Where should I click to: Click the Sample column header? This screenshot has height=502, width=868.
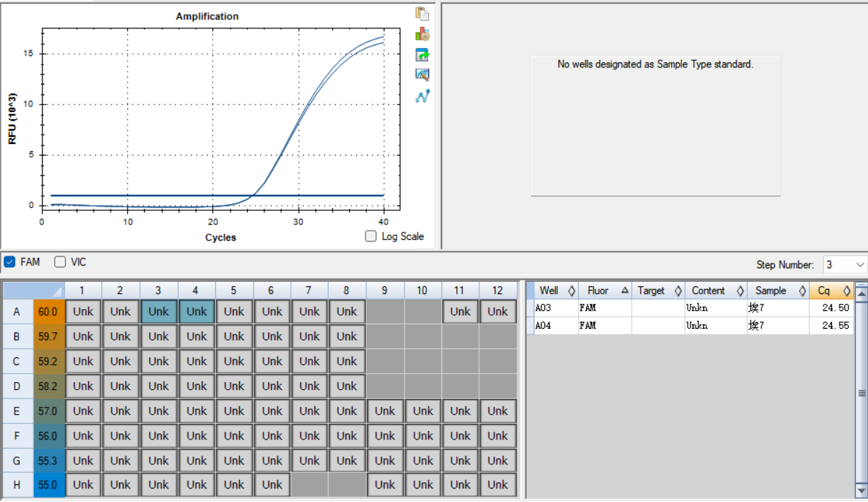click(779, 290)
